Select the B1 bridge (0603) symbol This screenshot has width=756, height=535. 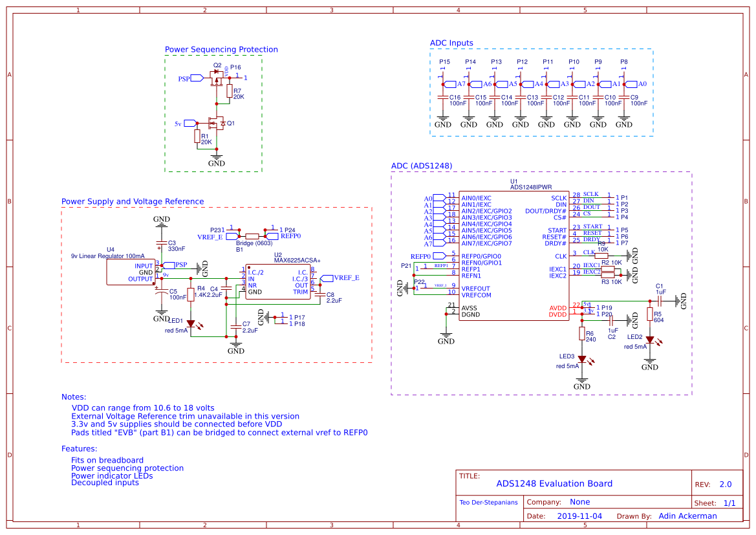(x=252, y=236)
